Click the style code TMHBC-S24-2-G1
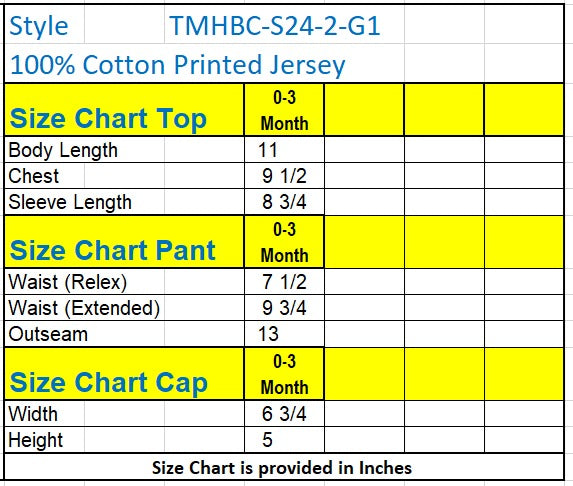This screenshot has width=573, height=486. pyautogui.click(x=274, y=26)
